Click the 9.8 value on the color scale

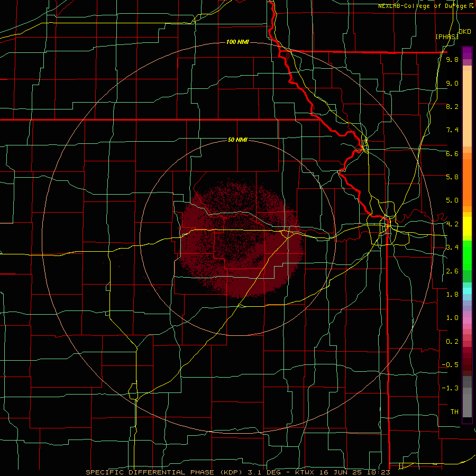coord(452,60)
